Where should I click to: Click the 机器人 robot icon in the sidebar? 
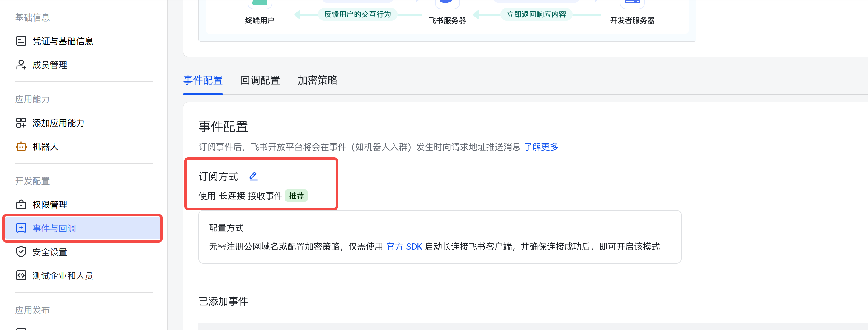(x=21, y=147)
